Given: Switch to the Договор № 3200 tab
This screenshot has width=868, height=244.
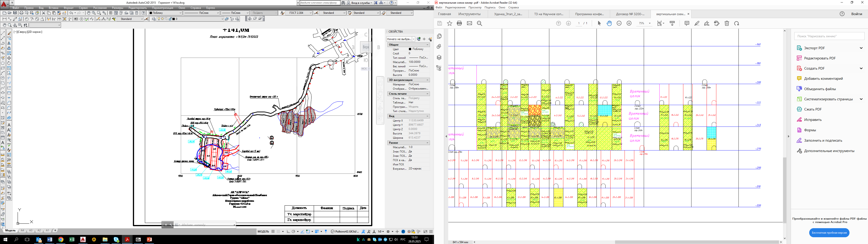Looking at the screenshot, I should click(630, 14).
